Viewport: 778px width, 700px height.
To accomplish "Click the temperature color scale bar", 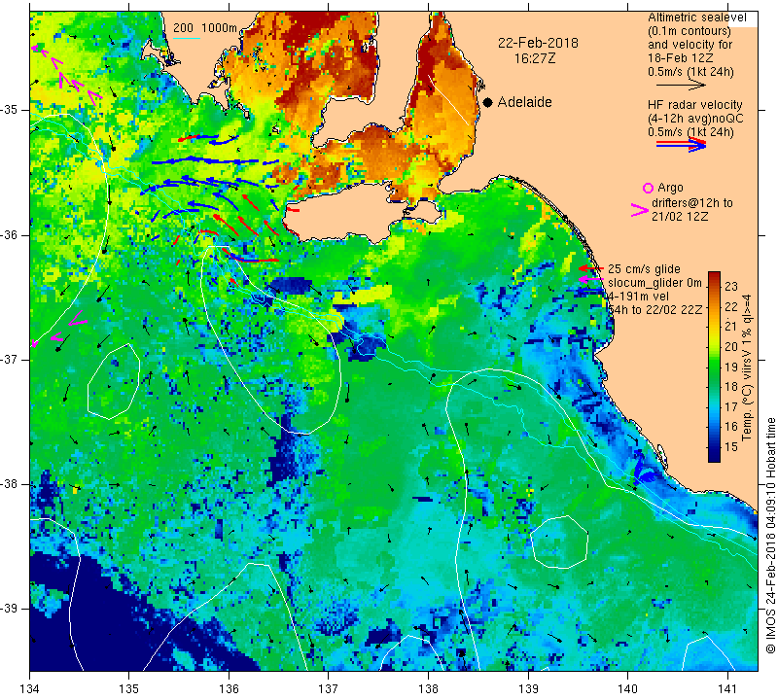I will 714,367.
